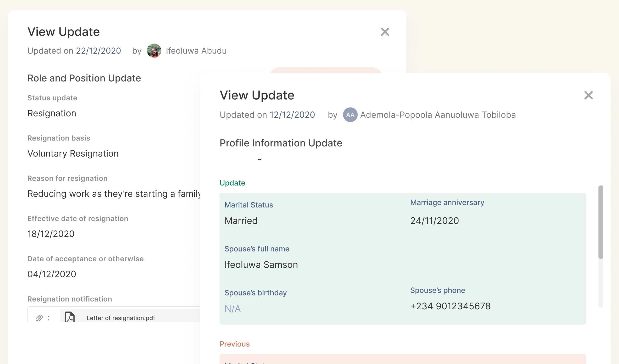The height and width of the screenshot is (364, 619).
Task: Click the paperclip attachment icon
Action: [x=39, y=318]
